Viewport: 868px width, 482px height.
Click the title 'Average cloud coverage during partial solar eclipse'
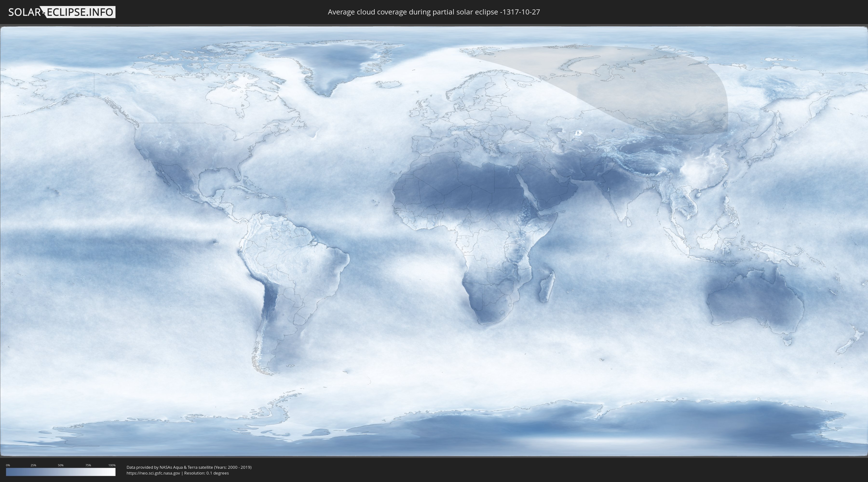[434, 12]
